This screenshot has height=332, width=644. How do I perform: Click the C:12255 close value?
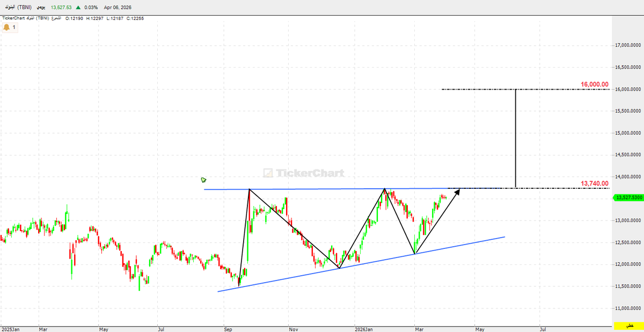coord(135,18)
